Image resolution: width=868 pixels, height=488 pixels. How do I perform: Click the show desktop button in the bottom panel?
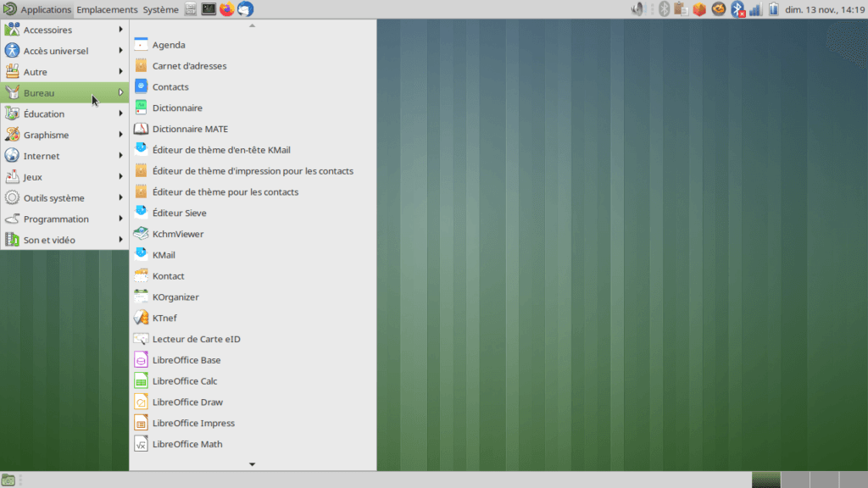pos(8,480)
